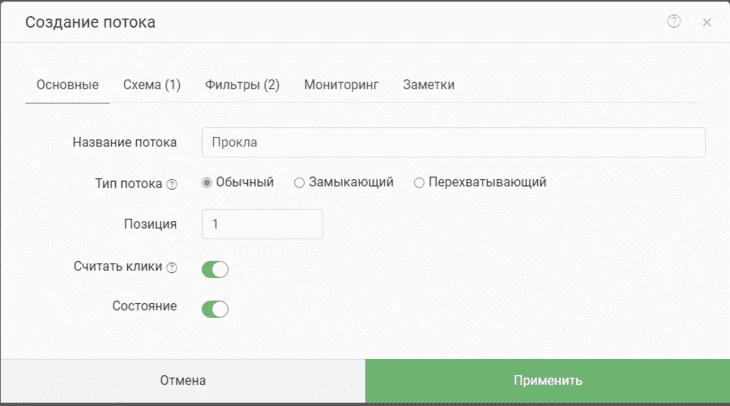Image resolution: width=730 pixels, height=406 pixels.
Task: Click the Создание потока dialog title
Action: point(90,22)
